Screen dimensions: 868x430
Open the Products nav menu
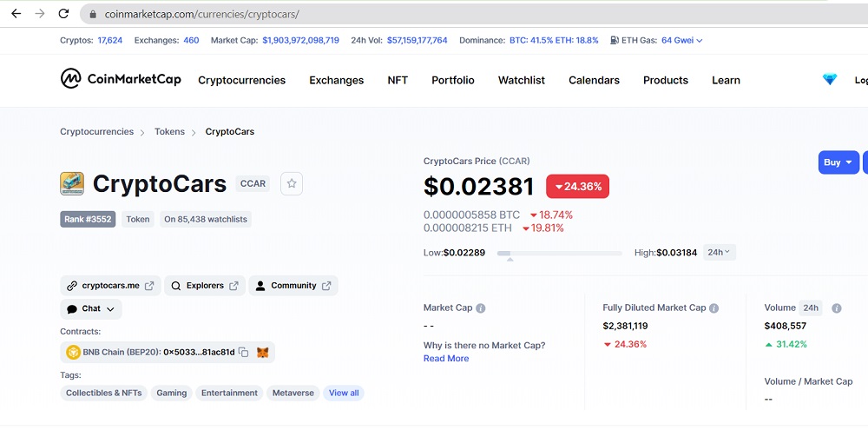[x=666, y=80]
